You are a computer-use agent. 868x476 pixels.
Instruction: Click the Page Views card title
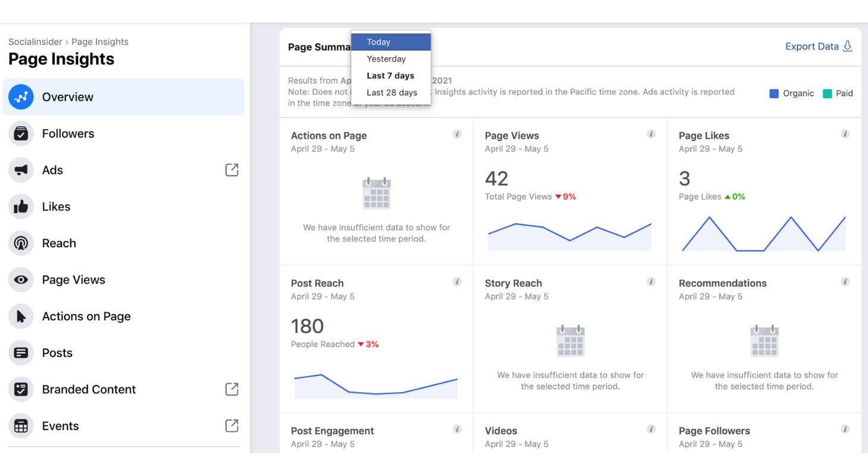512,136
